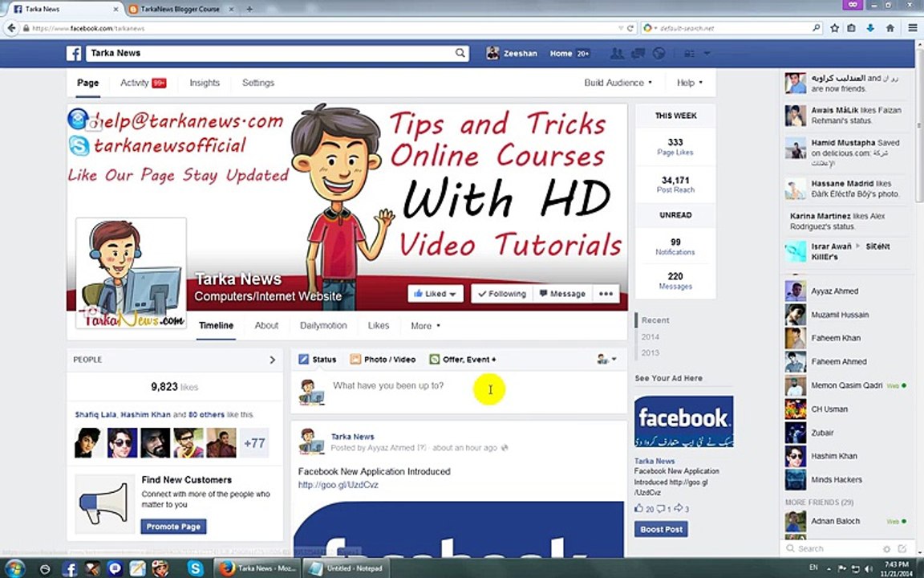Image resolution: width=924 pixels, height=578 pixels.
Task: Bookmark this page with star icon
Action: (x=834, y=28)
